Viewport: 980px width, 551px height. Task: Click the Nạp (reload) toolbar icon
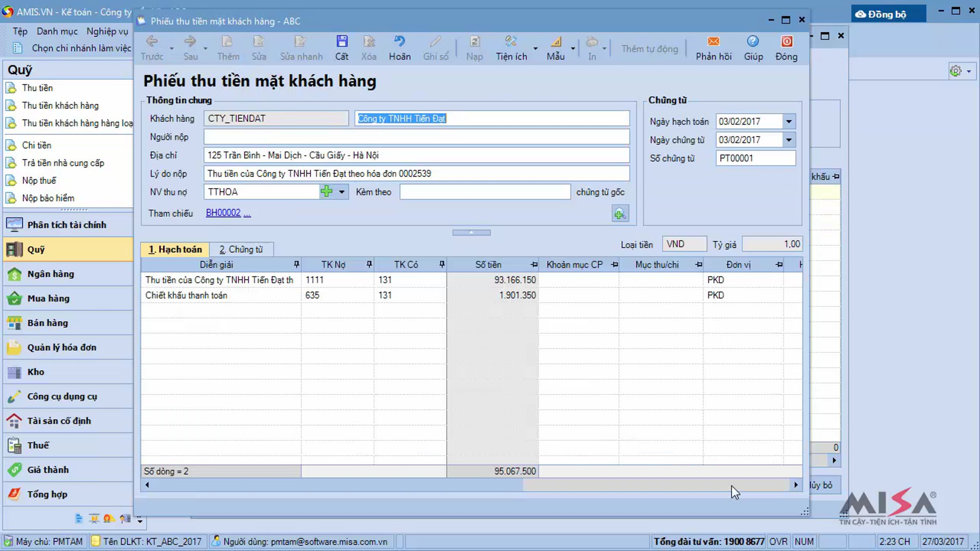click(474, 42)
